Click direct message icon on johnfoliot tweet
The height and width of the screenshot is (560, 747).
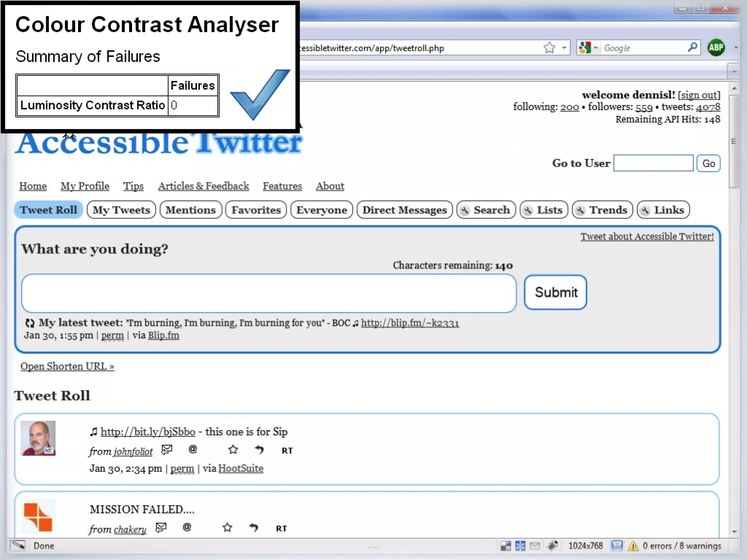167,450
